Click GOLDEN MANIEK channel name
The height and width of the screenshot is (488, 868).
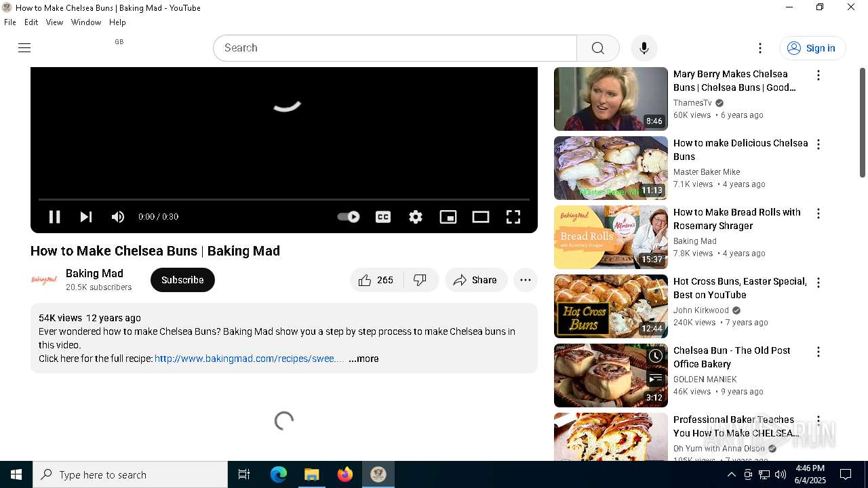(x=705, y=380)
